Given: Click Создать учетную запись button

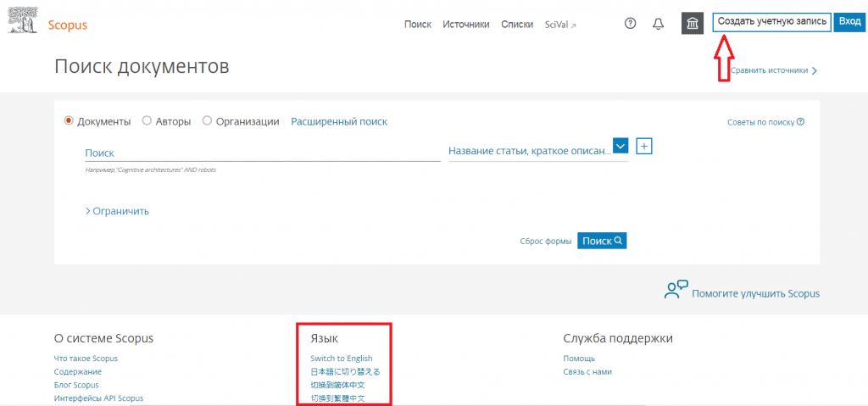Looking at the screenshot, I should (x=771, y=22).
